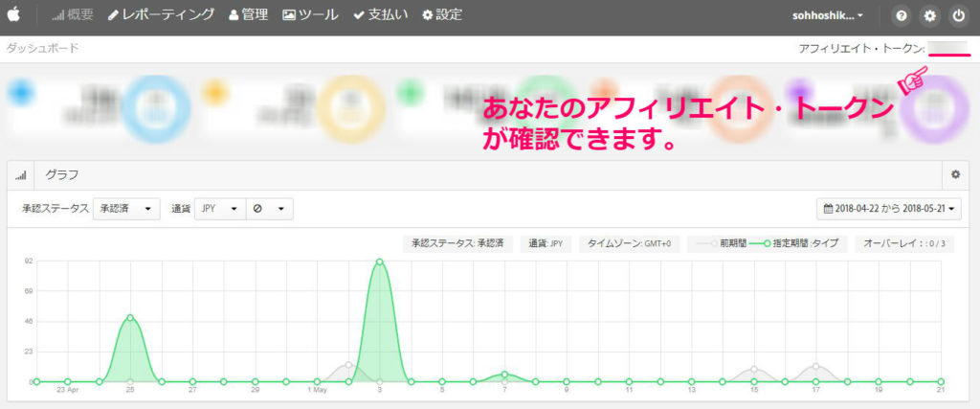
Task: Click the help question mark icon
Action: [x=902, y=16]
